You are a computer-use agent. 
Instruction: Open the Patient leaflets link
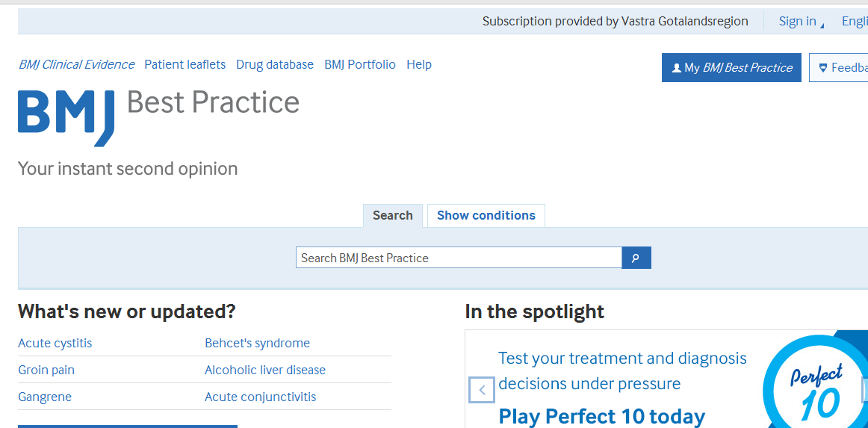coord(185,65)
